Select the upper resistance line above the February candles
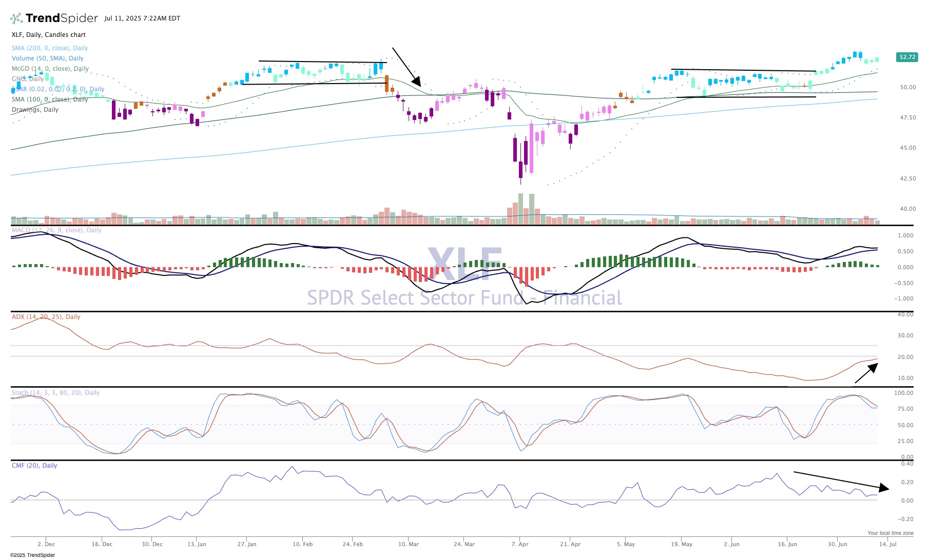The width and height of the screenshot is (929, 560). coord(322,62)
